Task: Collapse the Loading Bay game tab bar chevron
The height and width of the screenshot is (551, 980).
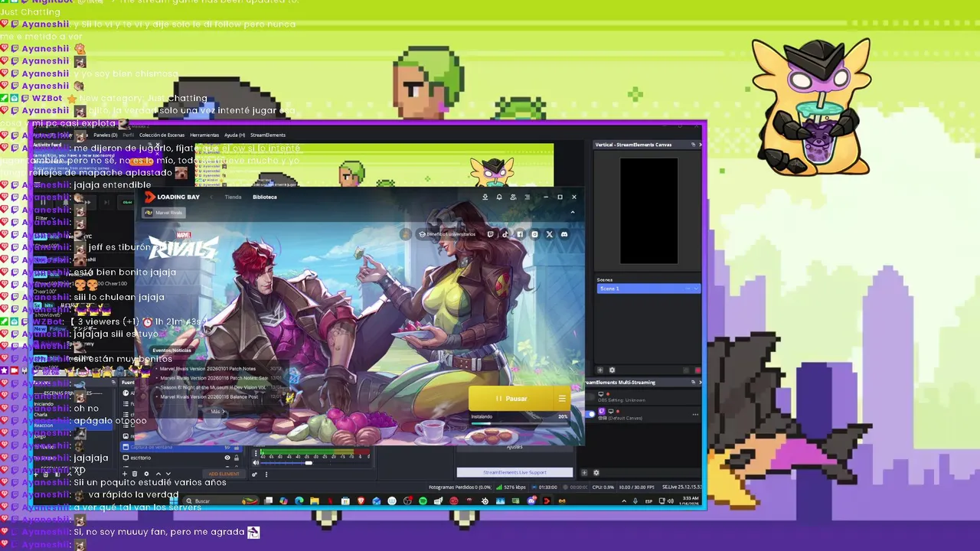Action: [x=573, y=212]
